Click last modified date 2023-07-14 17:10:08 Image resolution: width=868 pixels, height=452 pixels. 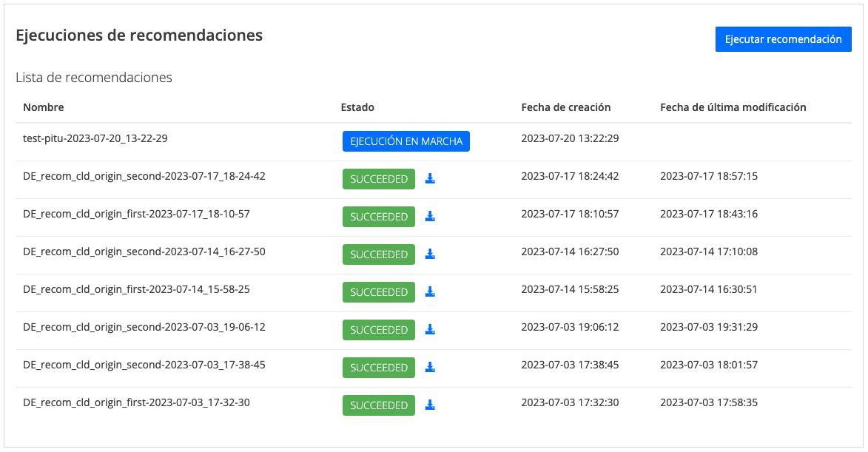(708, 252)
